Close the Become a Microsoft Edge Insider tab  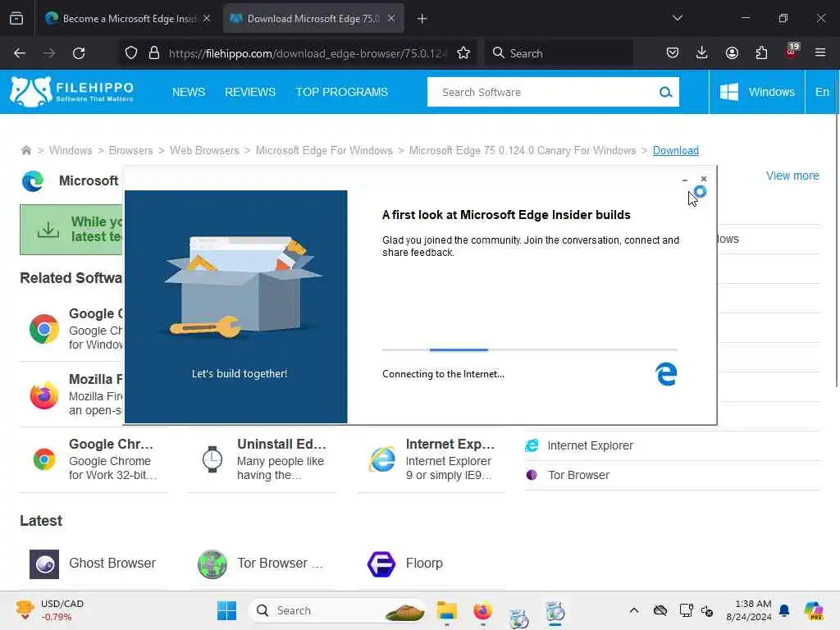(207, 18)
